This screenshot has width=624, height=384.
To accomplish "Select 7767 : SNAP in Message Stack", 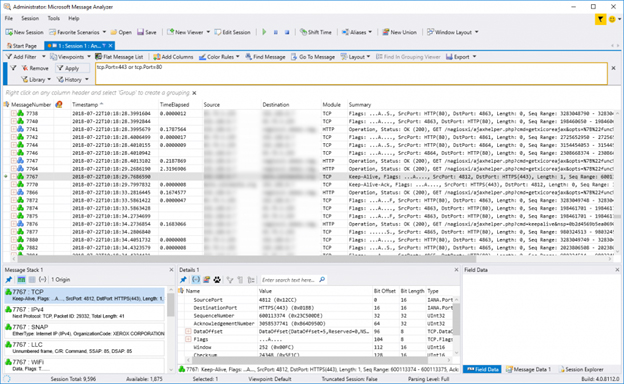I will 84,330.
